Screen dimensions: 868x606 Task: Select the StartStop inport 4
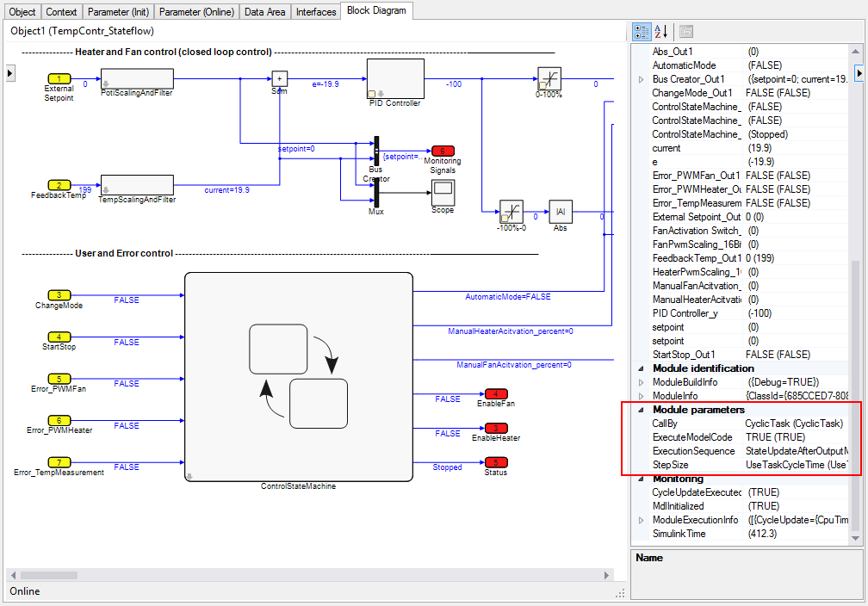click(59, 337)
